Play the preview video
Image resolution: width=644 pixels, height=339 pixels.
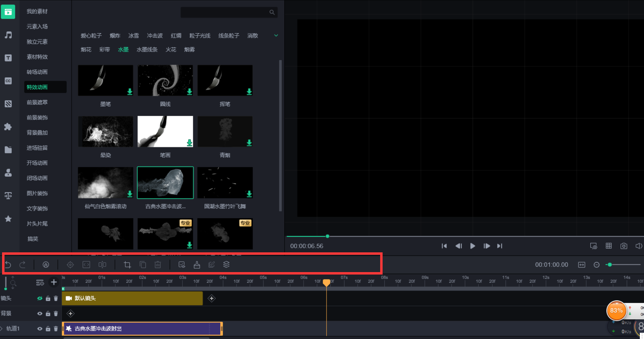(473, 246)
